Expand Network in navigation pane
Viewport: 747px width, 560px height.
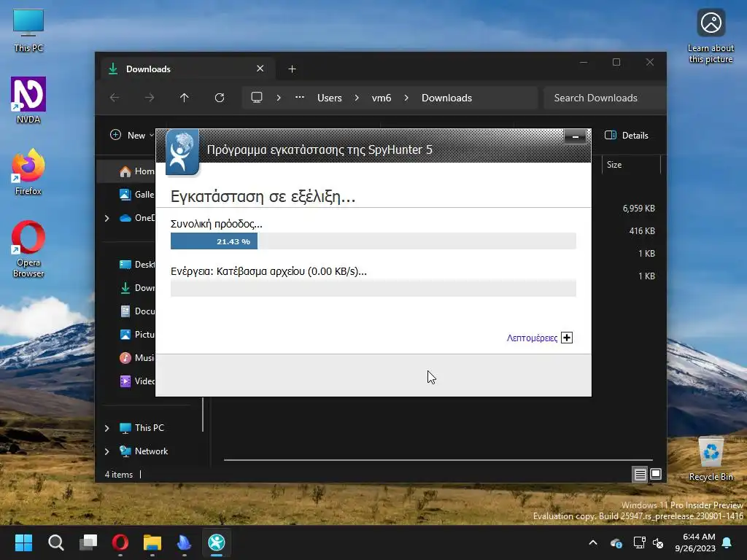tap(107, 451)
